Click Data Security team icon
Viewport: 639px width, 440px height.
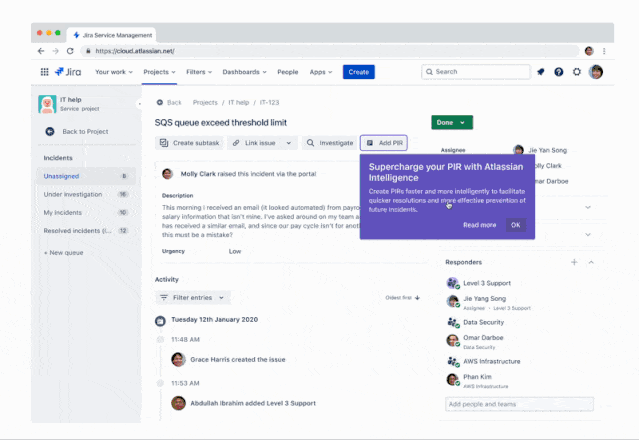click(x=453, y=322)
